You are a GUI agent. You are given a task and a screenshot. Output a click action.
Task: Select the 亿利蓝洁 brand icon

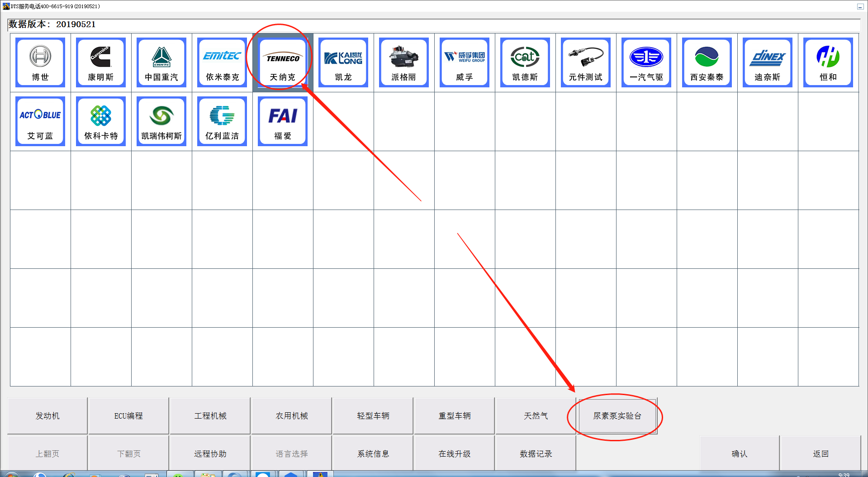[222, 121]
